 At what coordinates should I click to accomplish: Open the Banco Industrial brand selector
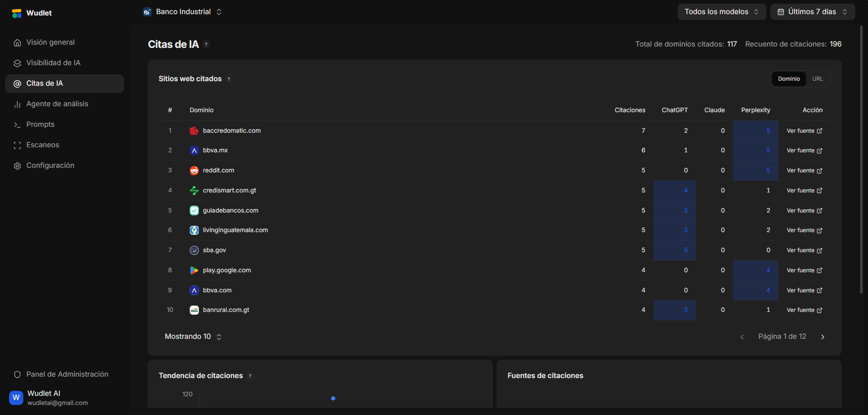182,12
